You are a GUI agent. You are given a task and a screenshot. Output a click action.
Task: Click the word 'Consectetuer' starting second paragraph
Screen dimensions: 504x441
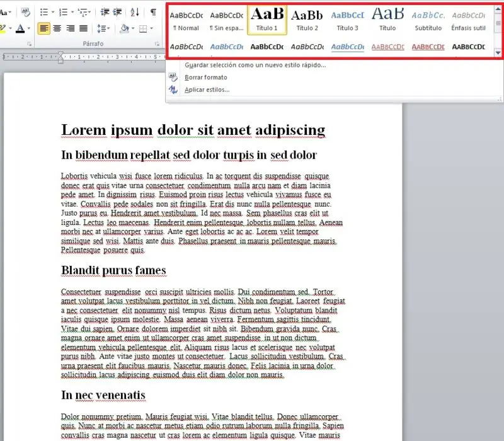pos(81,292)
